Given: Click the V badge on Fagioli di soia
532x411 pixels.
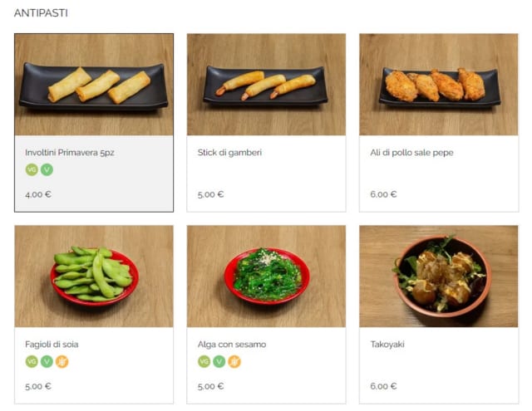Looking at the screenshot, I should 47,361.
